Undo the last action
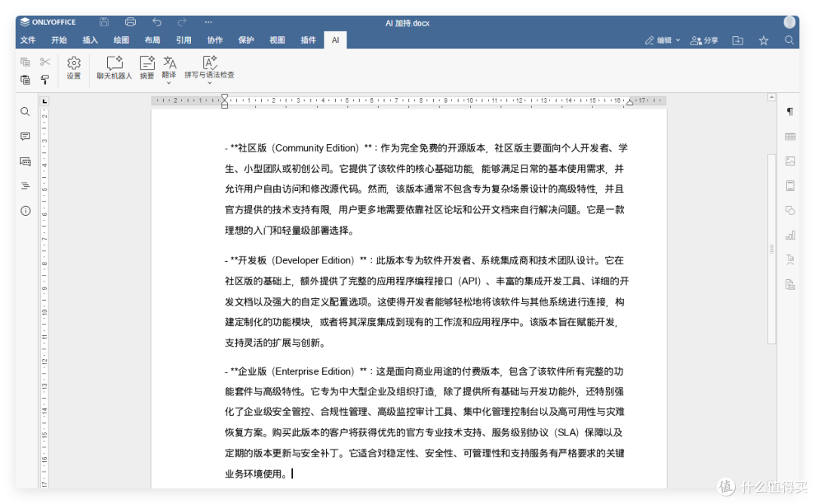Image resolution: width=815 pixels, height=504 pixels. pos(156,22)
